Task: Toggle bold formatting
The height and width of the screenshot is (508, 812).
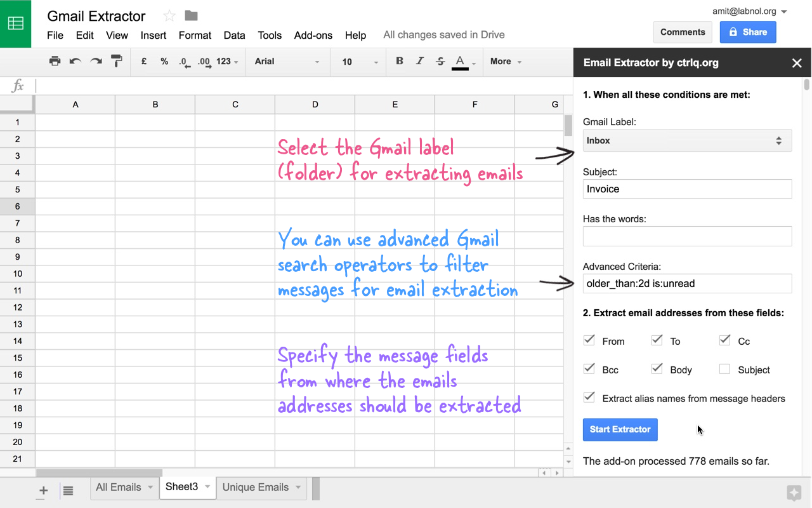Action: click(x=400, y=62)
